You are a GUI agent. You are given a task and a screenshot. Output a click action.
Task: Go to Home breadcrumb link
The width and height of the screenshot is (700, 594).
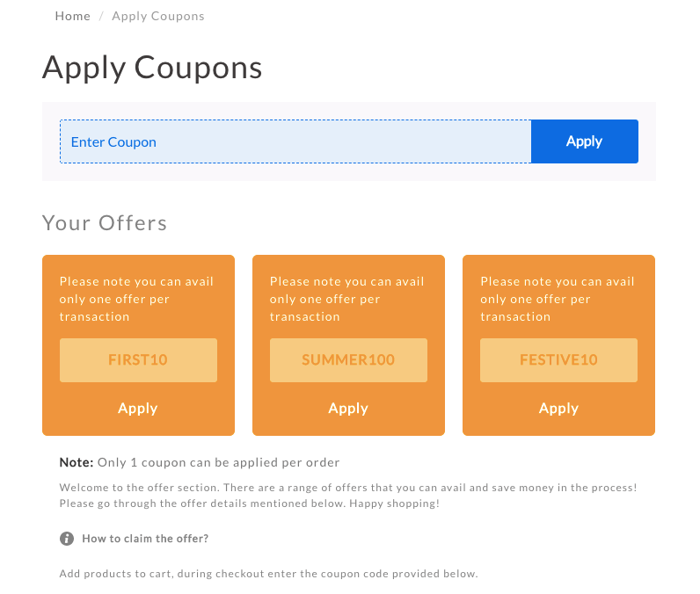(x=73, y=16)
